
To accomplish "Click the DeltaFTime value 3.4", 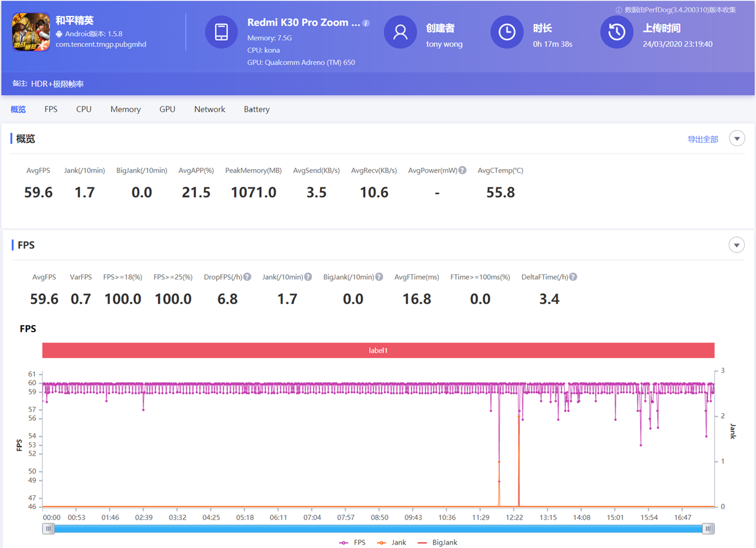I will pos(549,299).
